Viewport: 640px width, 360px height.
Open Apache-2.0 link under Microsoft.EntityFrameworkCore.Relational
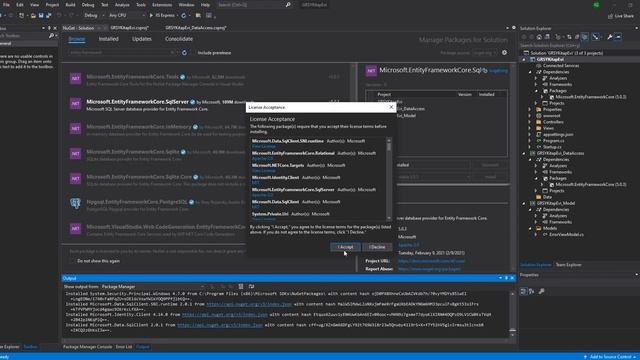point(262,158)
